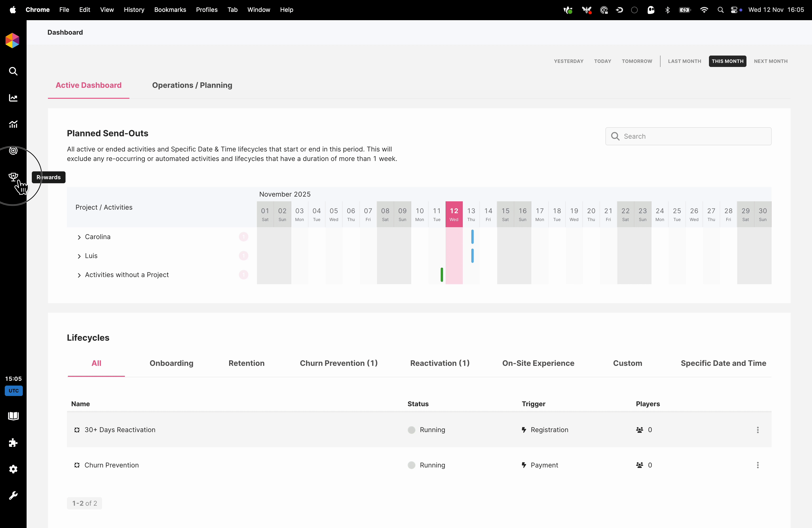Switch the period to NEXT MONTH
This screenshot has width=812, height=528.
pos(771,61)
